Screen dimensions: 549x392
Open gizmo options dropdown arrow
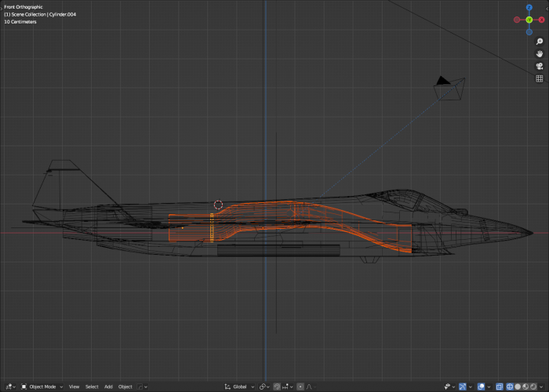pos(471,387)
